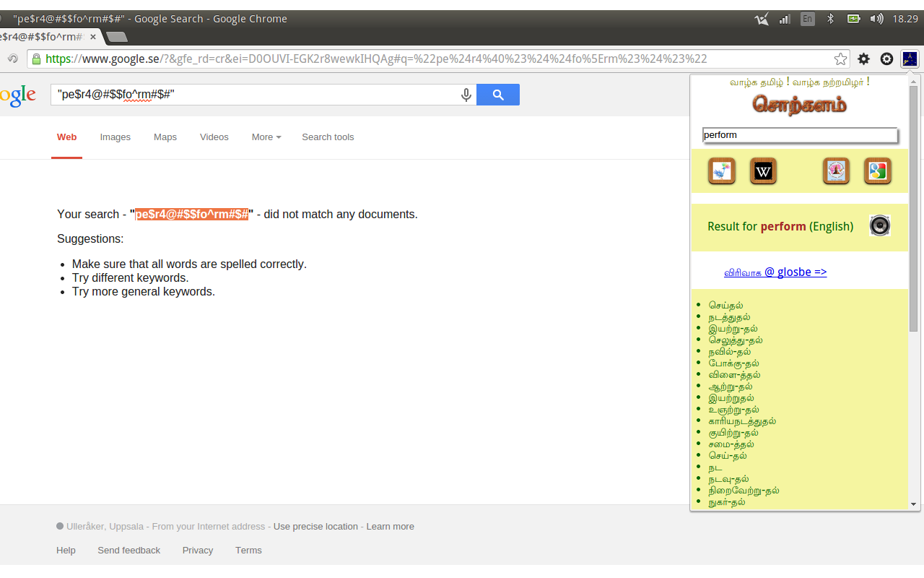Click the result காரியநடத்துதல் in the list

(x=742, y=421)
